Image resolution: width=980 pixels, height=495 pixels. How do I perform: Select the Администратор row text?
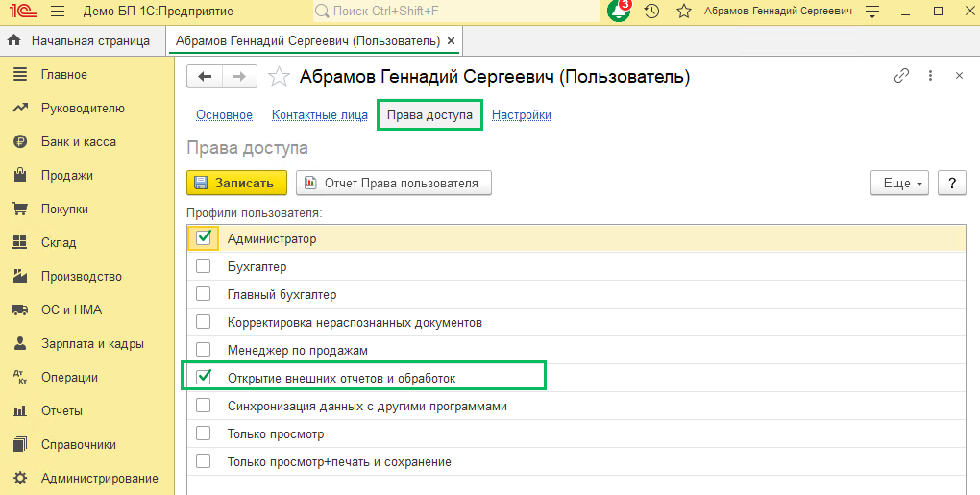pyautogui.click(x=272, y=238)
